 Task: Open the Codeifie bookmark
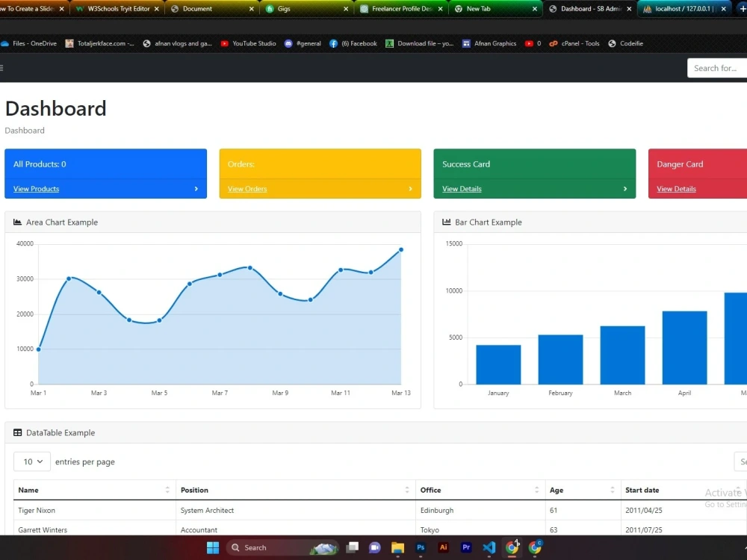625,43
